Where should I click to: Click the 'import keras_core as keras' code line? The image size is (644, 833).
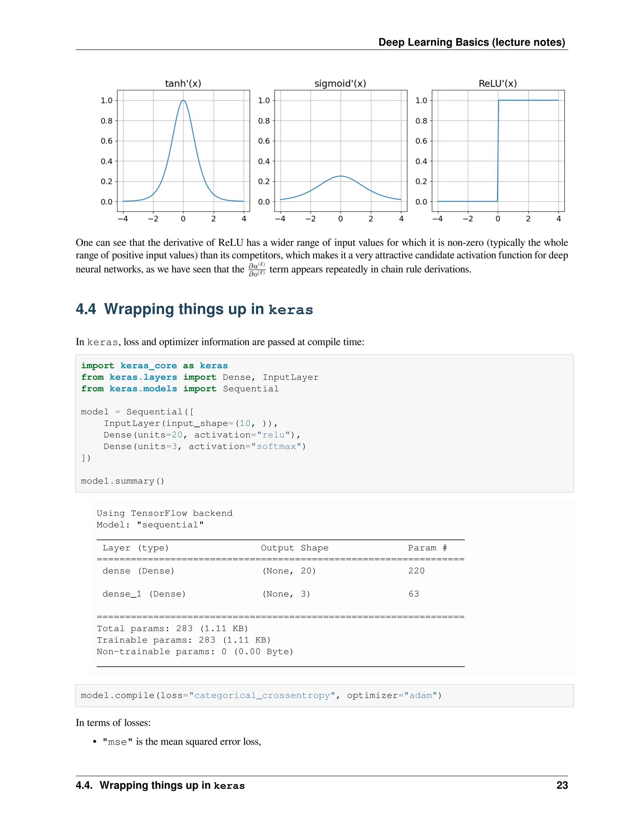(154, 366)
